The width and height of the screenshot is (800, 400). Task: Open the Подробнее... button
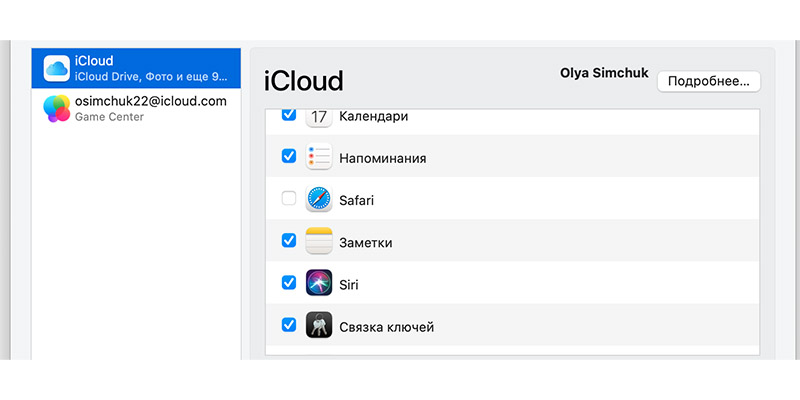709,82
